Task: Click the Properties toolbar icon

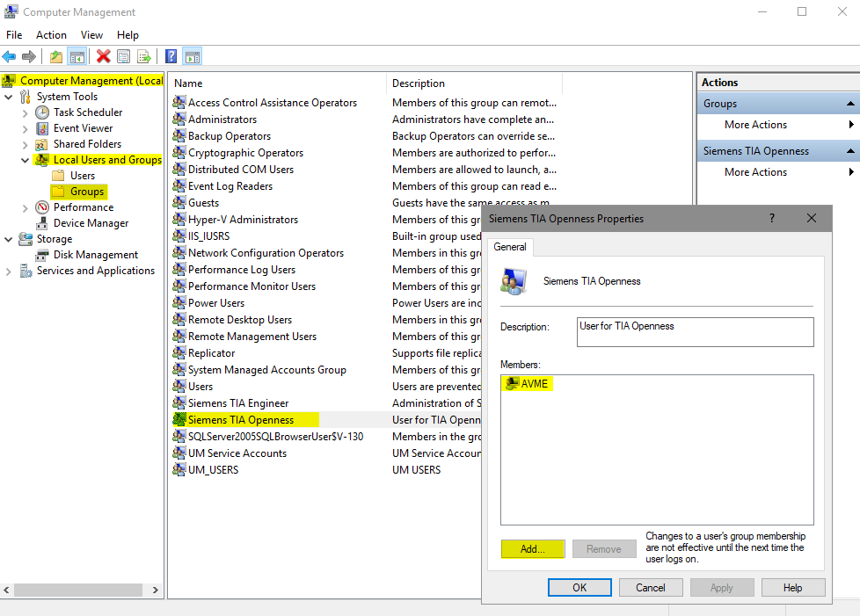Action: tap(123, 57)
